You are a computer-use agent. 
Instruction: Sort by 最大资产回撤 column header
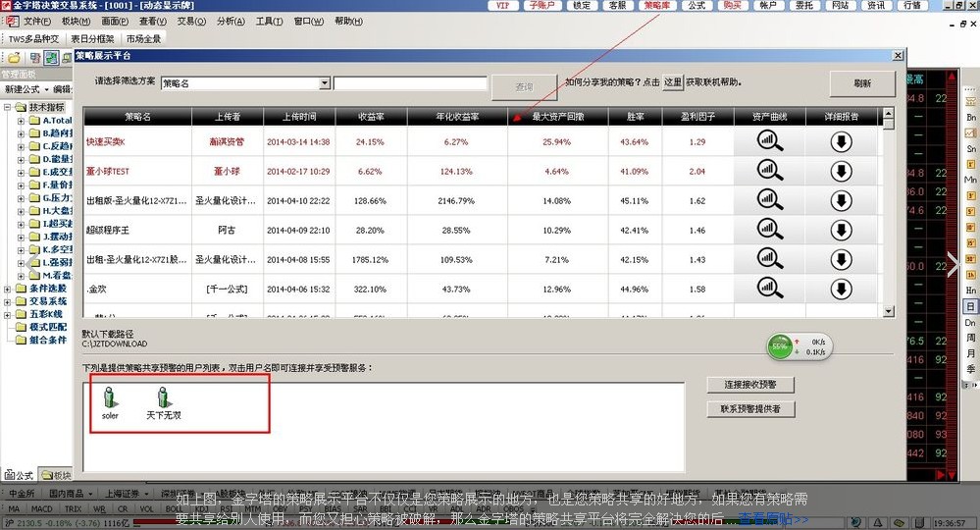(x=557, y=117)
